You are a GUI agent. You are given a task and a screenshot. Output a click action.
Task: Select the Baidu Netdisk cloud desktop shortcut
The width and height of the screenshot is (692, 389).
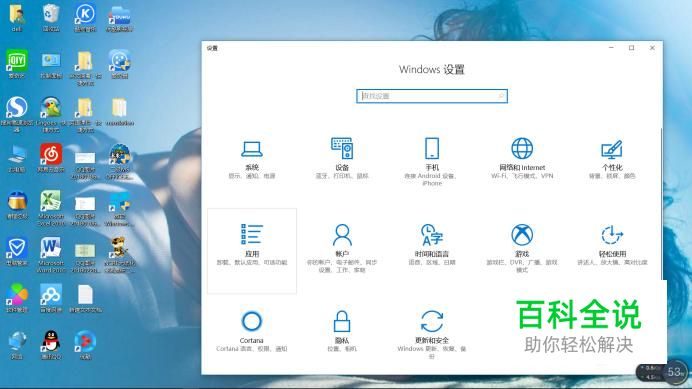tap(51, 298)
